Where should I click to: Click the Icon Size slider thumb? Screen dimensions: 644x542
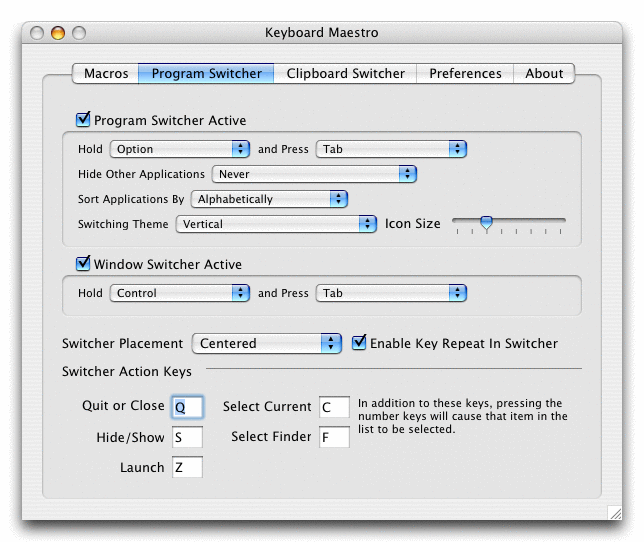pos(486,223)
